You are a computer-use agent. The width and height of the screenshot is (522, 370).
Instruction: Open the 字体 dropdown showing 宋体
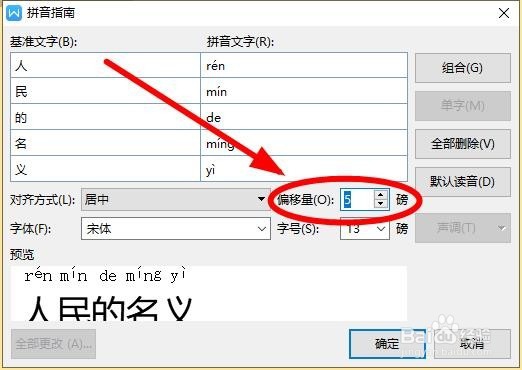(x=176, y=229)
